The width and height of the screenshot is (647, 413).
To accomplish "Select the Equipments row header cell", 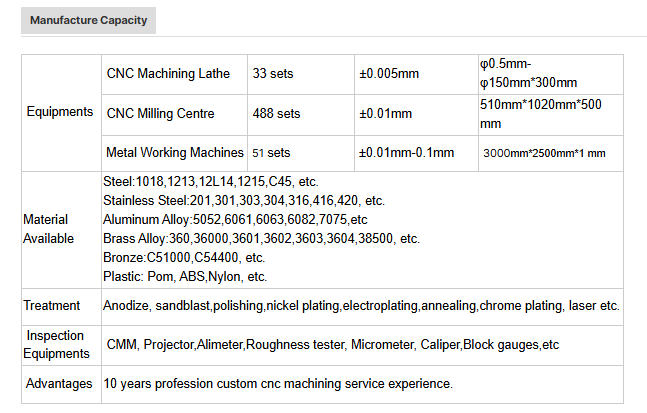I will tap(61, 113).
